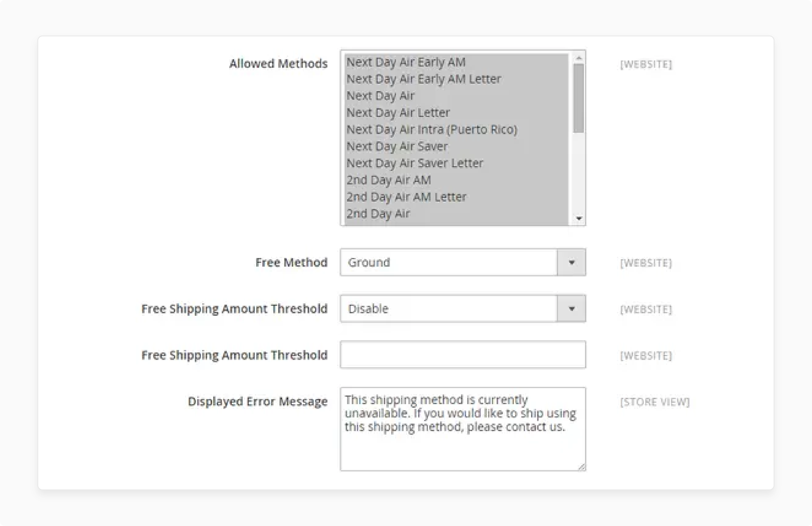
Task: Click the Allowed Methods label
Action: click(278, 63)
